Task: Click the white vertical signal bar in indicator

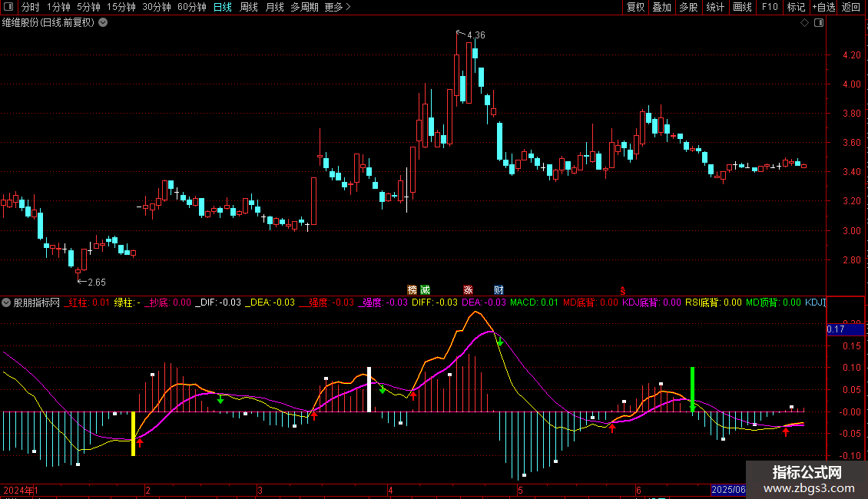Action: [369, 389]
